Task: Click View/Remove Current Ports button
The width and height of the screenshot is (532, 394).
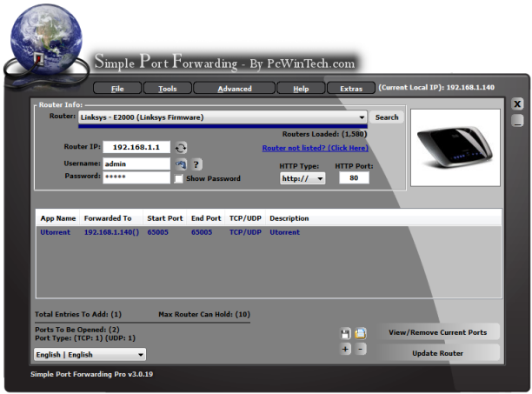Action: point(438,332)
